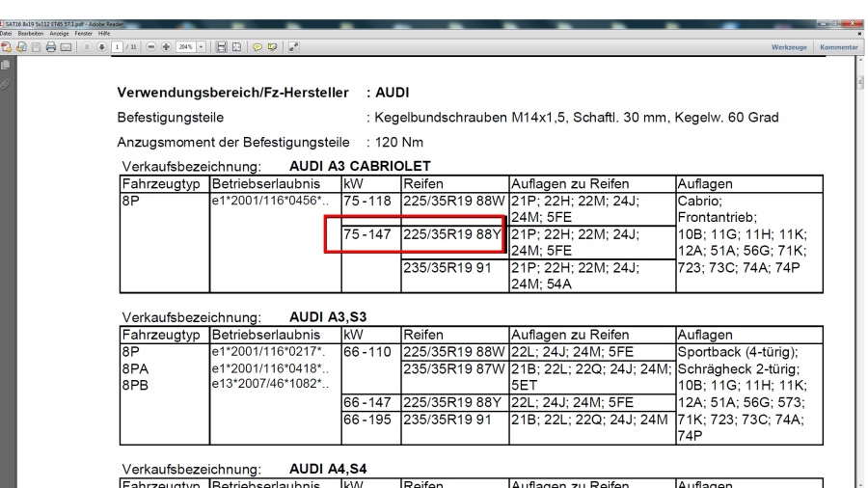This screenshot has width=868, height=488.
Task: Add sticky note comment icon
Action: (x=258, y=47)
